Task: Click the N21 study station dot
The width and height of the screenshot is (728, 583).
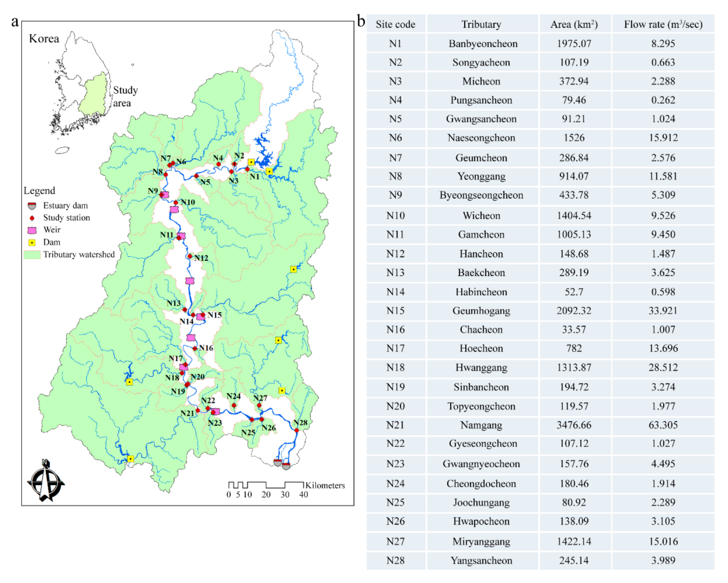Action: (198, 410)
